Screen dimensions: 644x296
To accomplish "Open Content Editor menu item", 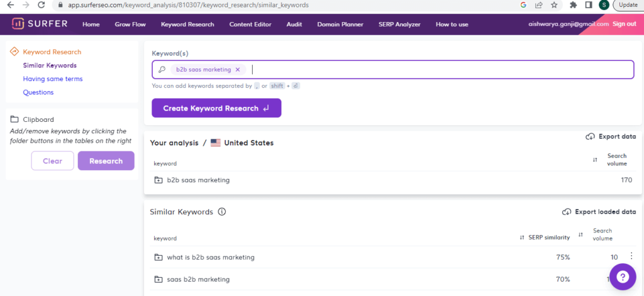I will point(250,25).
